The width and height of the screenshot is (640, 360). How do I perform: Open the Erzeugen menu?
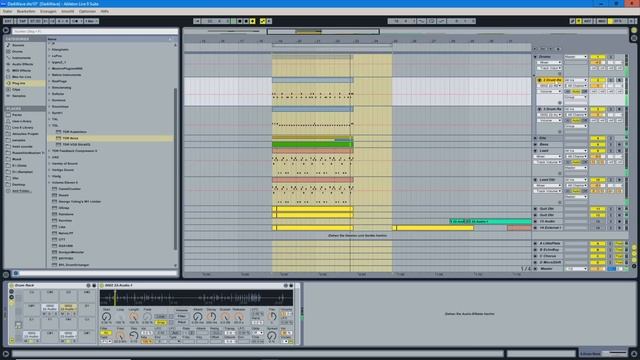tap(48, 11)
